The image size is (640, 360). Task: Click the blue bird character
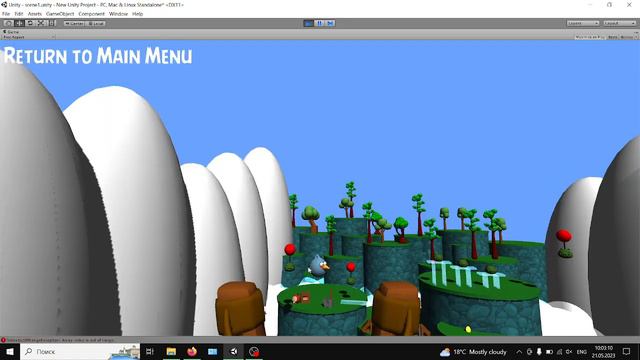[x=318, y=265]
